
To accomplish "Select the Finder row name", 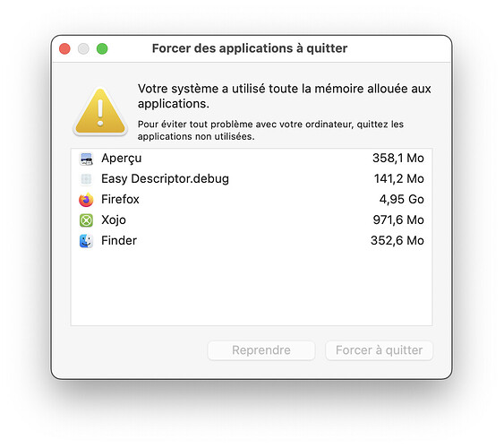I will pyautogui.click(x=119, y=240).
